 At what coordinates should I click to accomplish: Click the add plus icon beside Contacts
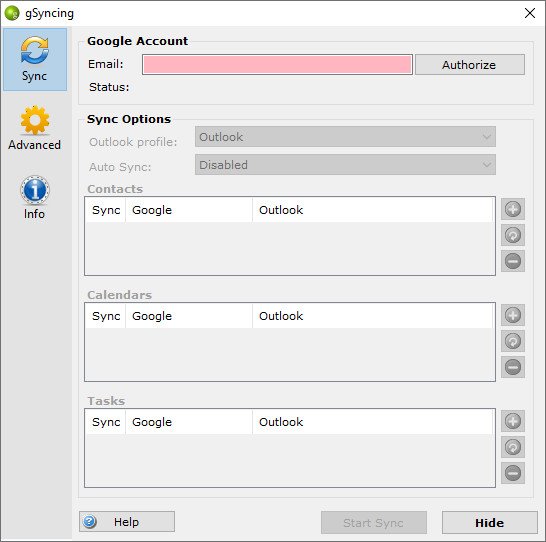pos(513,209)
